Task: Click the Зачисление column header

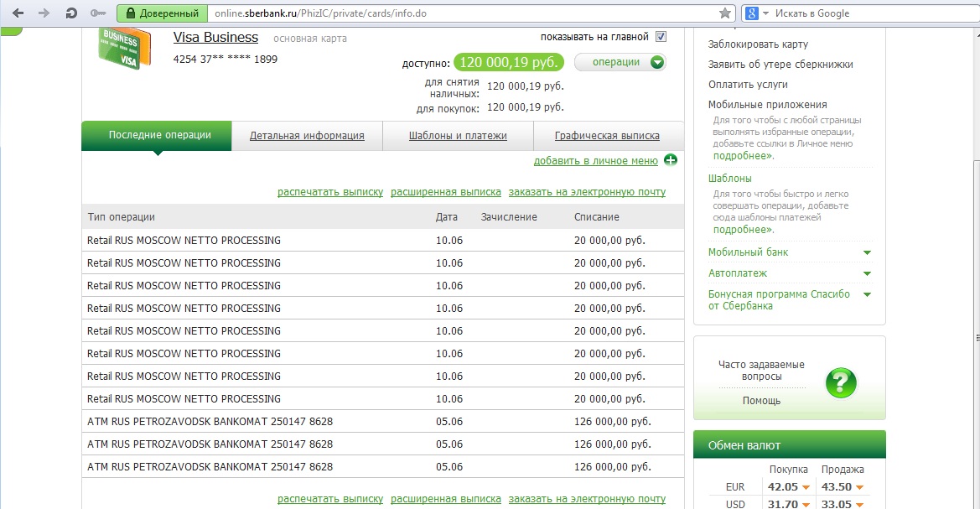Action: [509, 217]
